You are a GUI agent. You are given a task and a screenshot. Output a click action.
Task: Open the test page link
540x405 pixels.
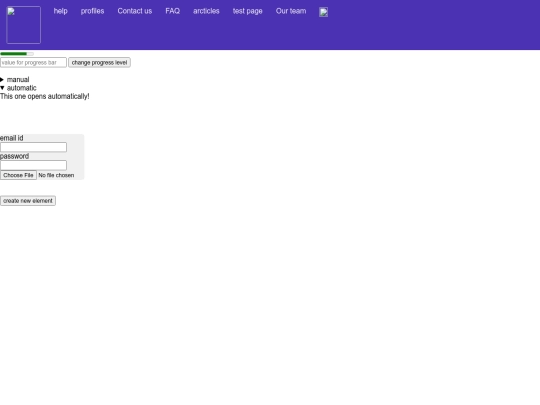(x=248, y=11)
